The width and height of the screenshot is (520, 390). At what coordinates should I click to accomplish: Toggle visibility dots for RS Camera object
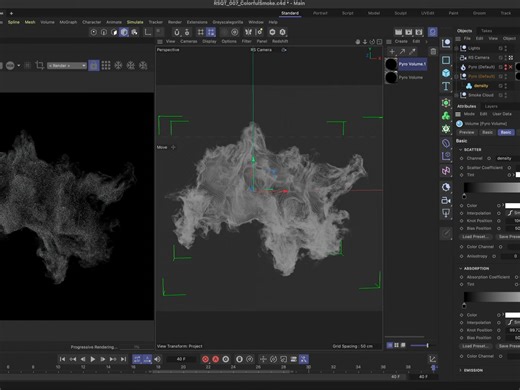tap(506, 58)
